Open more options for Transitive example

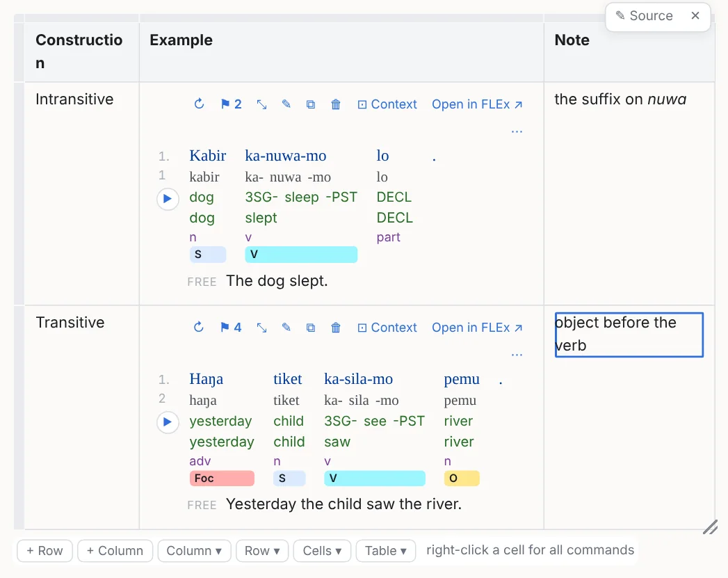(517, 355)
